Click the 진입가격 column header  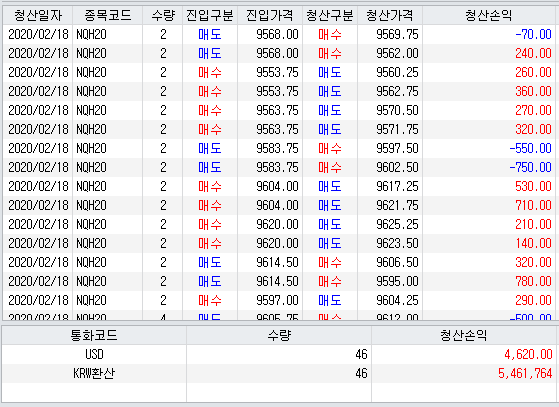coord(270,15)
